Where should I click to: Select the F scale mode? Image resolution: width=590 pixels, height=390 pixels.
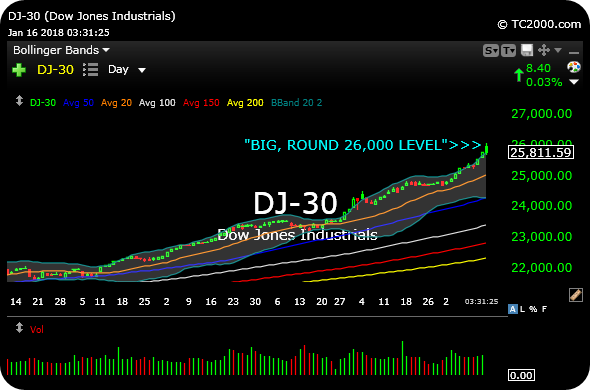click(544, 309)
